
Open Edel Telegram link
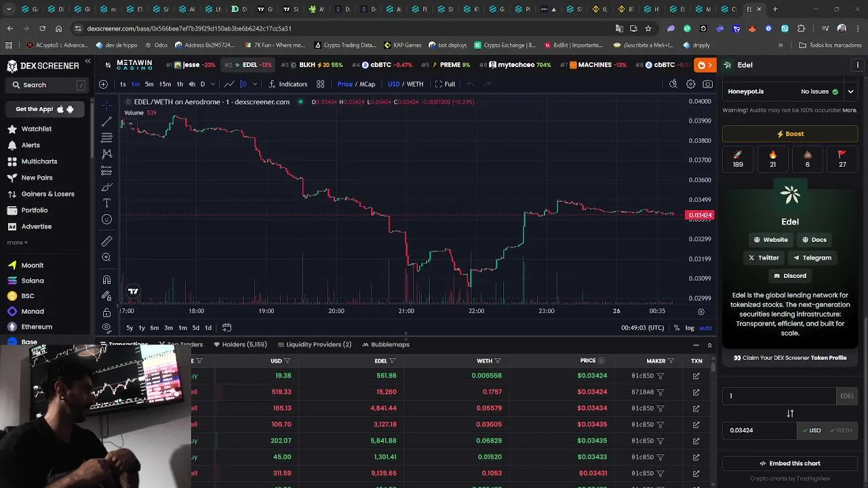[812, 258]
